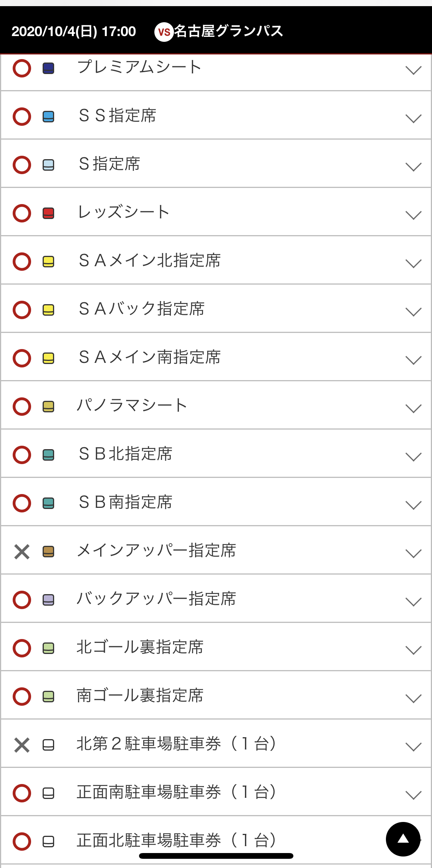
Task: Click the VS badge icon in header
Action: (x=164, y=32)
